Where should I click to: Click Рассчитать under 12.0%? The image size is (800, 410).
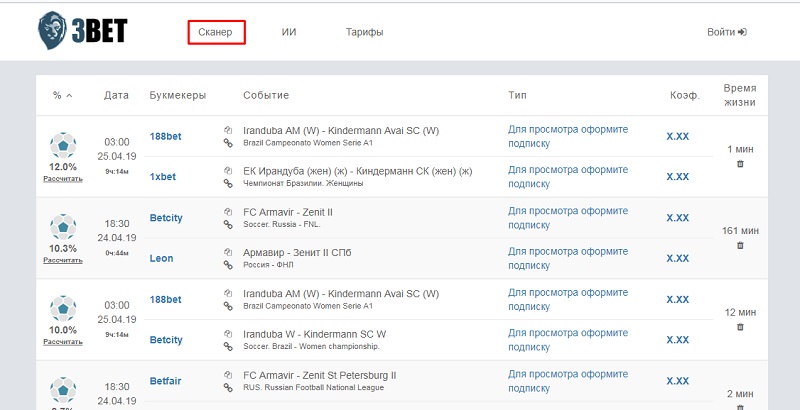tap(62, 178)
